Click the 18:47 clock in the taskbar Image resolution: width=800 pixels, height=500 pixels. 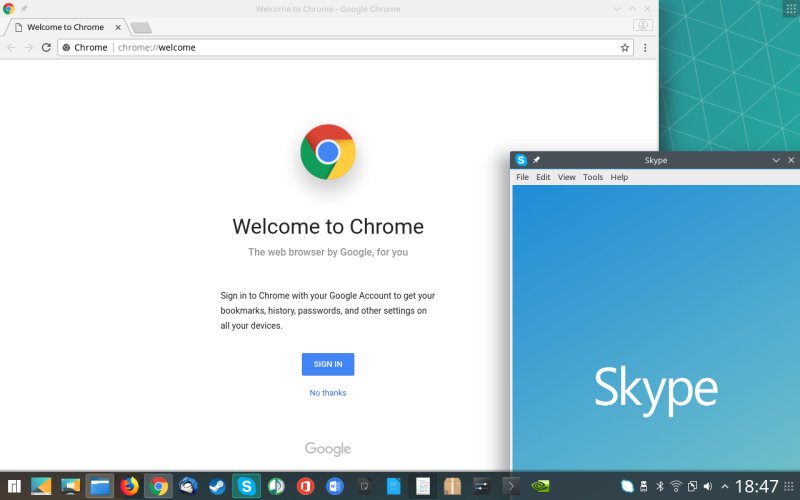click(x=757, y=486)
